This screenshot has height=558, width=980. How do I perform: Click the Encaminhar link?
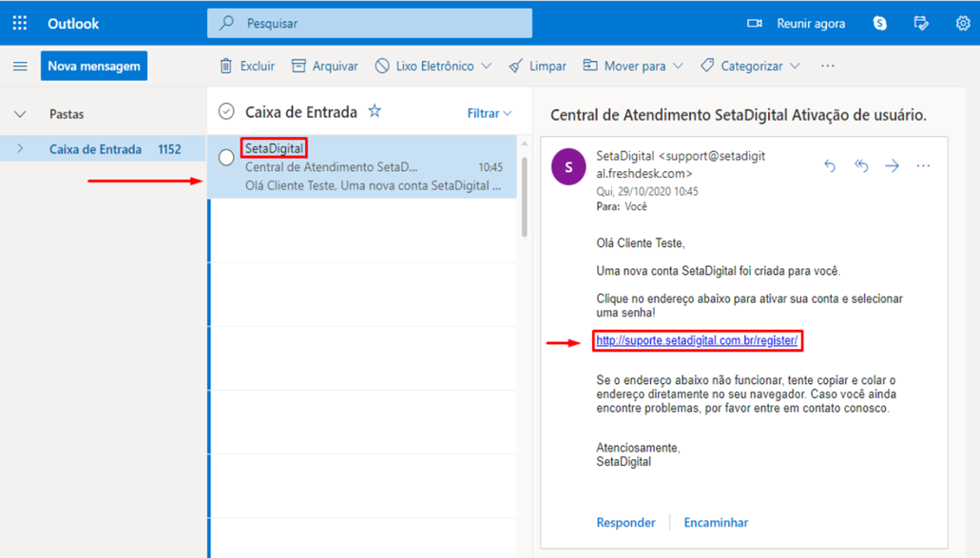coord(716,523)
